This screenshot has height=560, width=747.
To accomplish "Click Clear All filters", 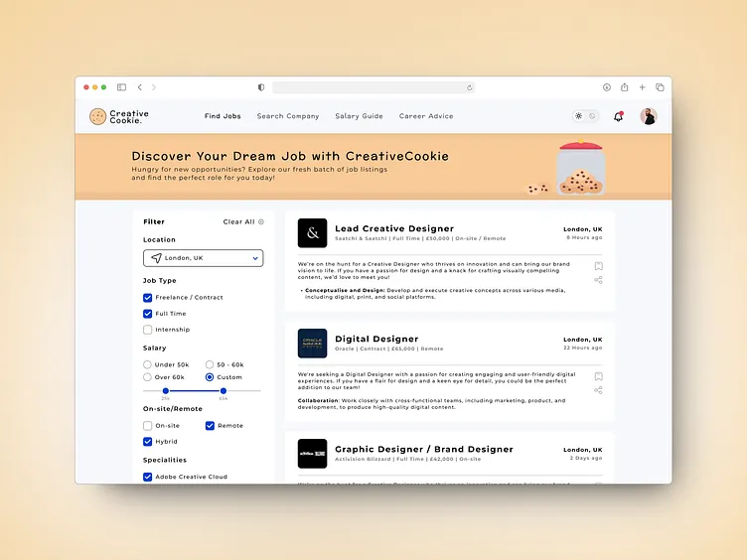I will tap(243, 222).
